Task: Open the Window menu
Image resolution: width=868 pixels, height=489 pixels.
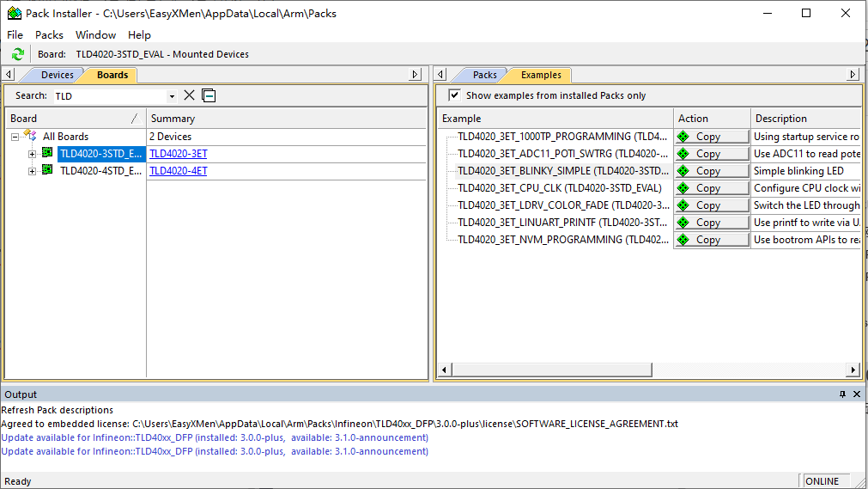Action: tap(96, 34)
